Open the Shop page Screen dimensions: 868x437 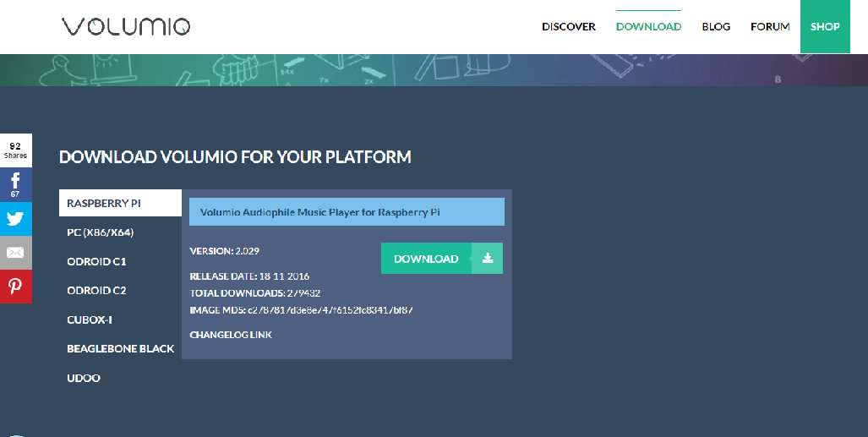click(825, 26)
